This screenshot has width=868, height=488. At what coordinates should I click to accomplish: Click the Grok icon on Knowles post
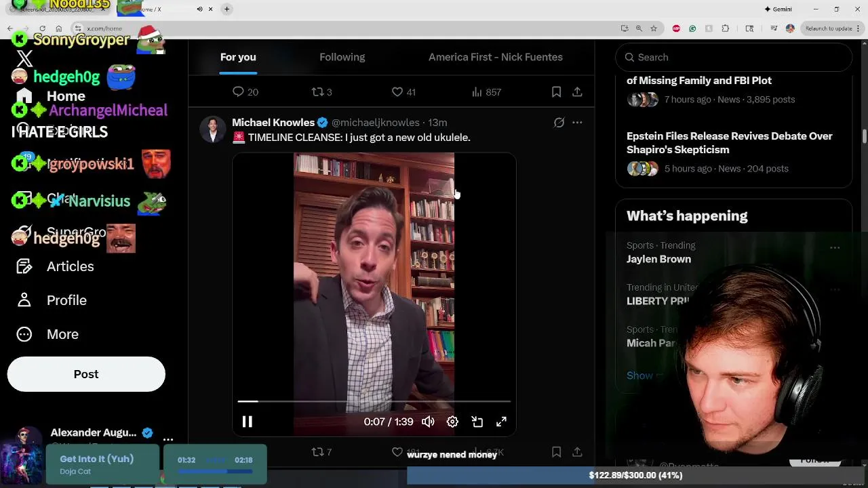coord(559,123)
